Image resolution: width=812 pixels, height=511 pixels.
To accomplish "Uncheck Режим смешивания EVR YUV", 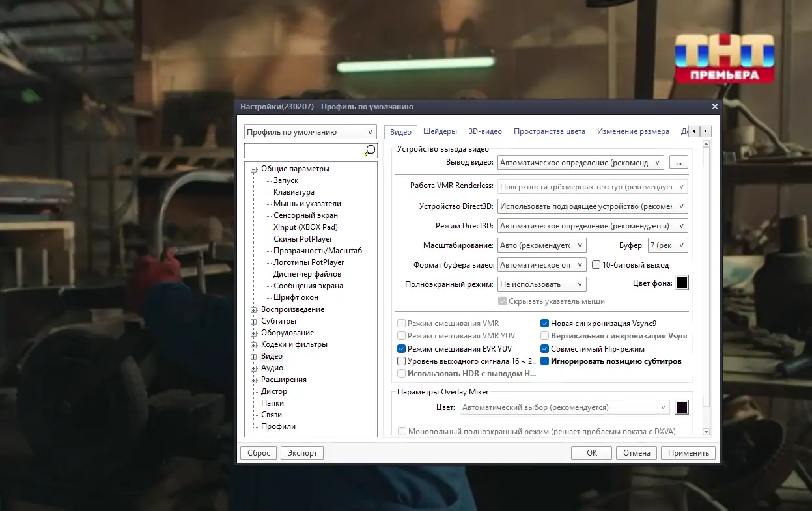I will point(455,349).
